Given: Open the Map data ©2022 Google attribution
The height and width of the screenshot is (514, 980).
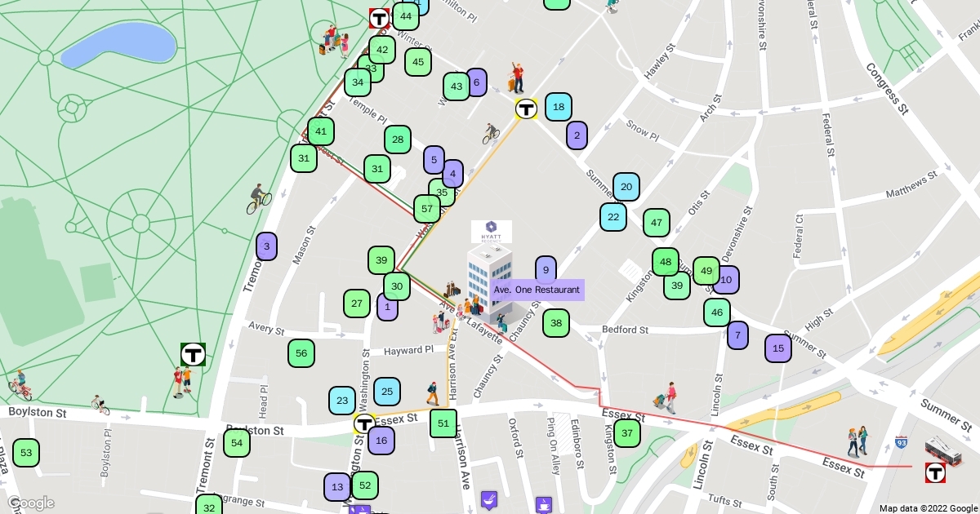Looking at the screenshot, I should (927, 508).
